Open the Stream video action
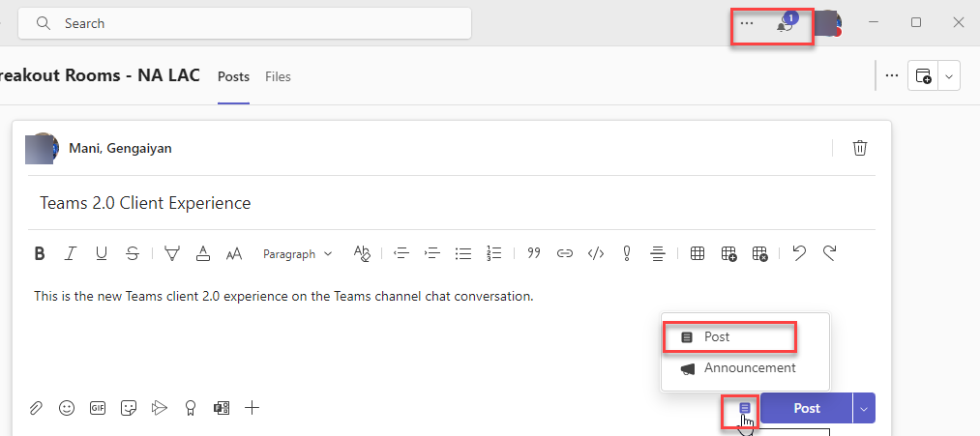This screenshot has width=980, height=436. (160, 409)
